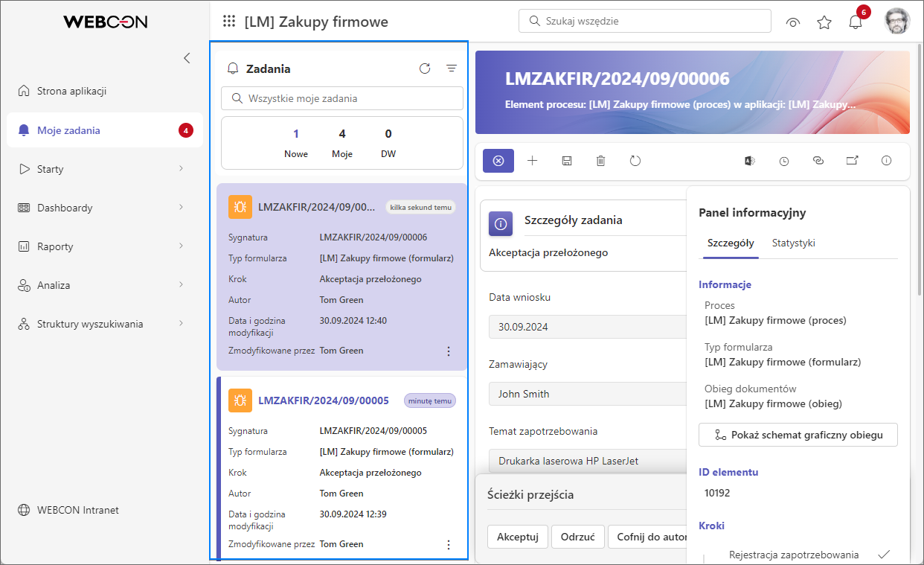The width and height of the screenshot is (924, 565).
Task: Open the apps grid launcher icon
Action: coord(229,22)
